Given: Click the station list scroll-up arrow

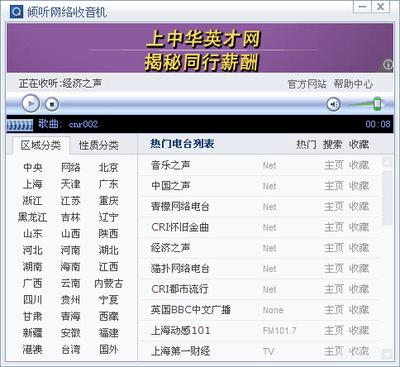Looking at the screenshot, I should point(387,162).
